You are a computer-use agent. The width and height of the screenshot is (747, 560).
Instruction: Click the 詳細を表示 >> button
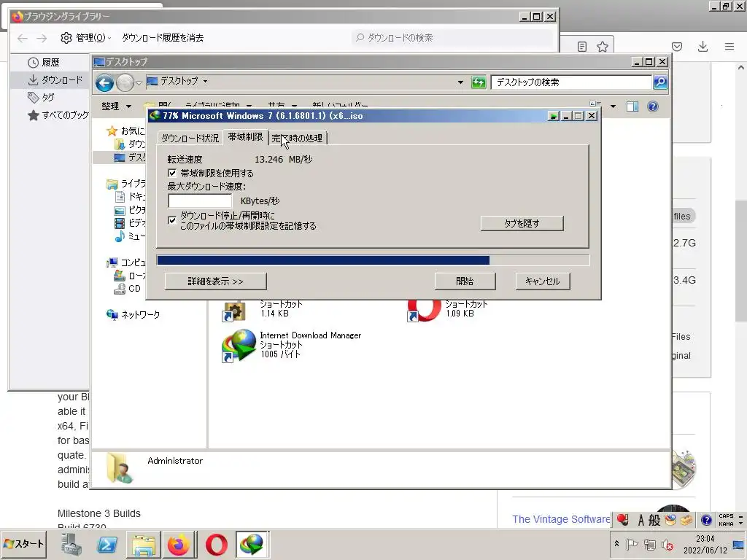[215, 281]
